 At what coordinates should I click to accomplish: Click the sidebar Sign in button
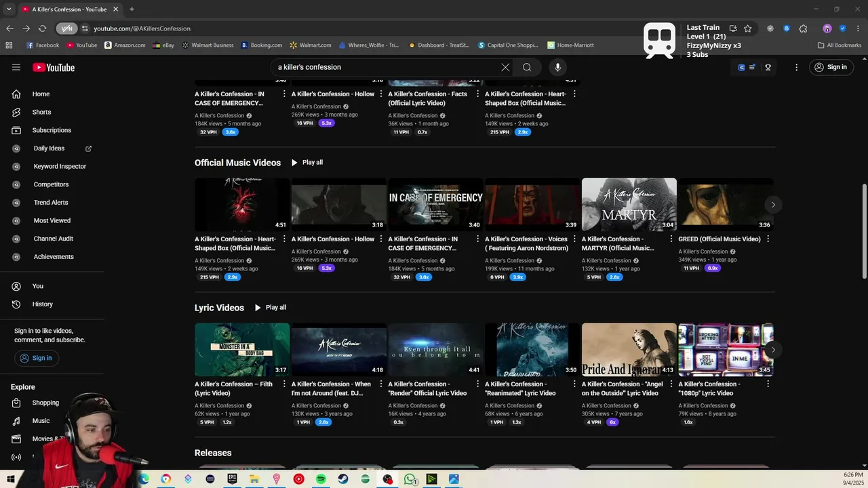(x=37, y=358)
